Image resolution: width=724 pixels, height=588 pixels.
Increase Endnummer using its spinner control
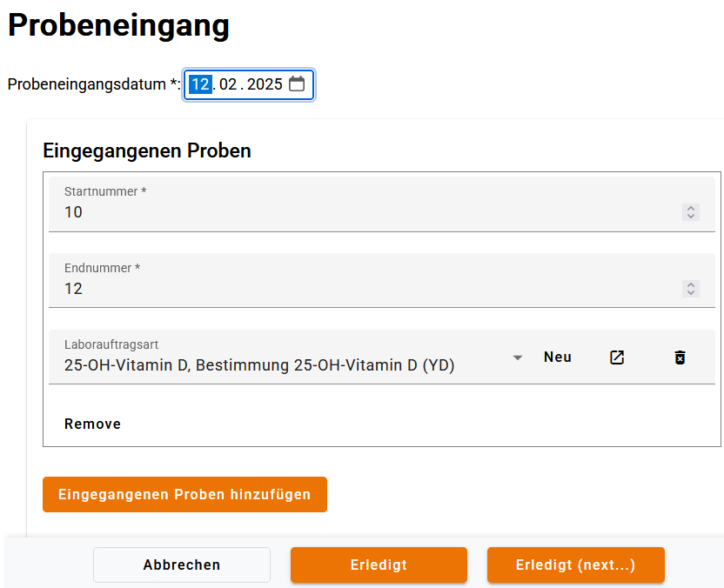pos(690,284)
